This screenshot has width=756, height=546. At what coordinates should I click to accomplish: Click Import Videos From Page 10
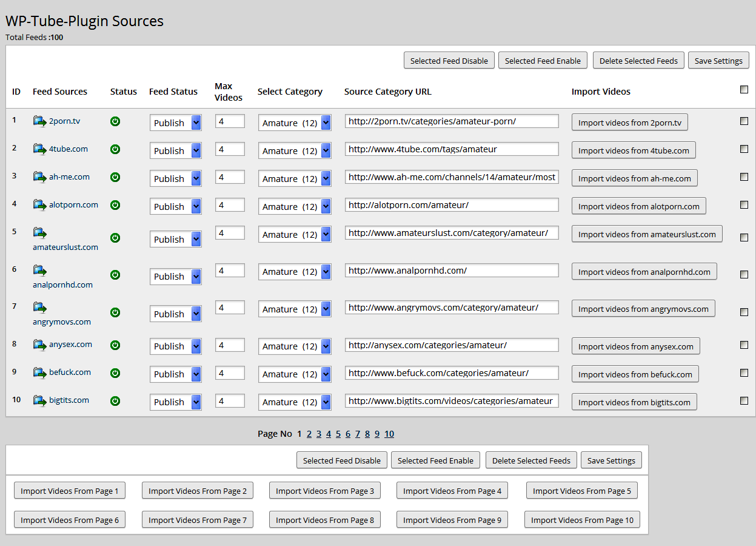[x=582, y=520]
